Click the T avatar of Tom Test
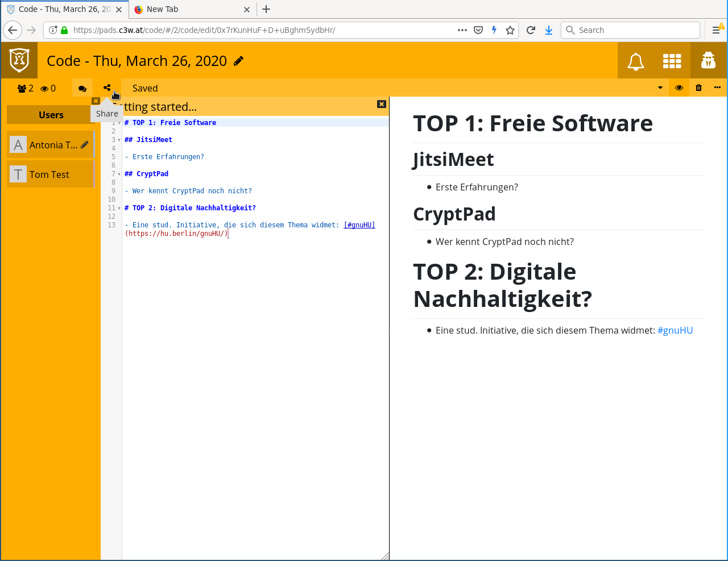Image resolution: width=728 pixels, height=561 pixels. tap(18, 174)
